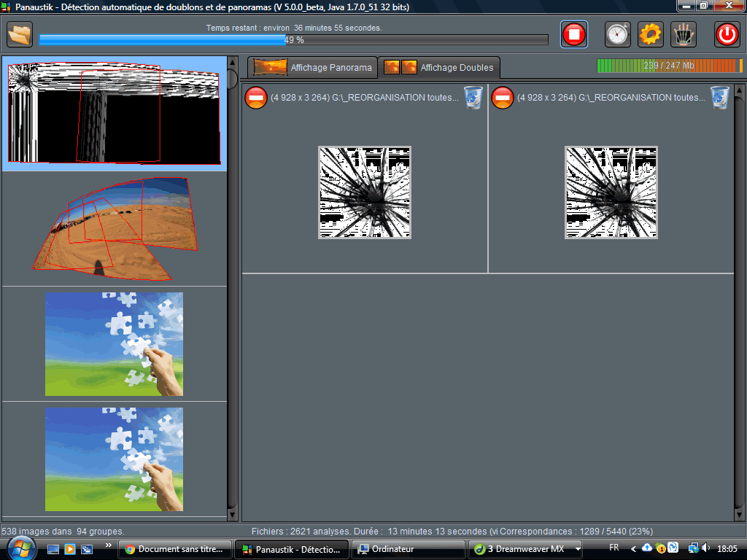Screen dimensions: 747x560
Task: Click the memory usage indicator 239 / 247 Mb
Action: 669,66
